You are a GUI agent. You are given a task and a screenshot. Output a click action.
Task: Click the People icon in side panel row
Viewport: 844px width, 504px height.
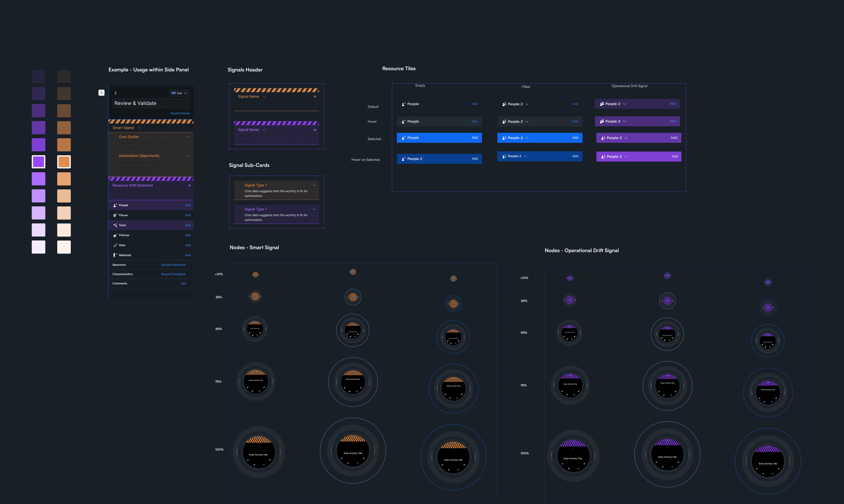pyautogui.click(x=115, y=205)
